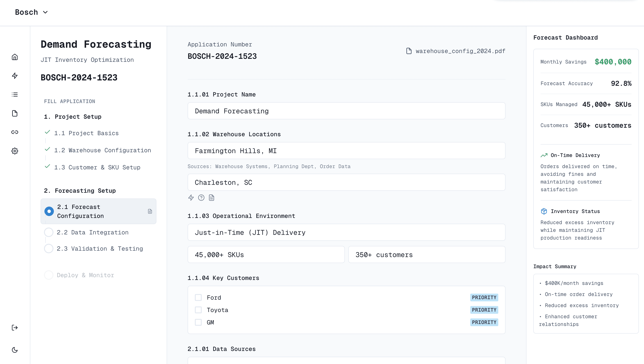Check the Ford key customer checkbox
644x364 pixels.
coord(198,297)
